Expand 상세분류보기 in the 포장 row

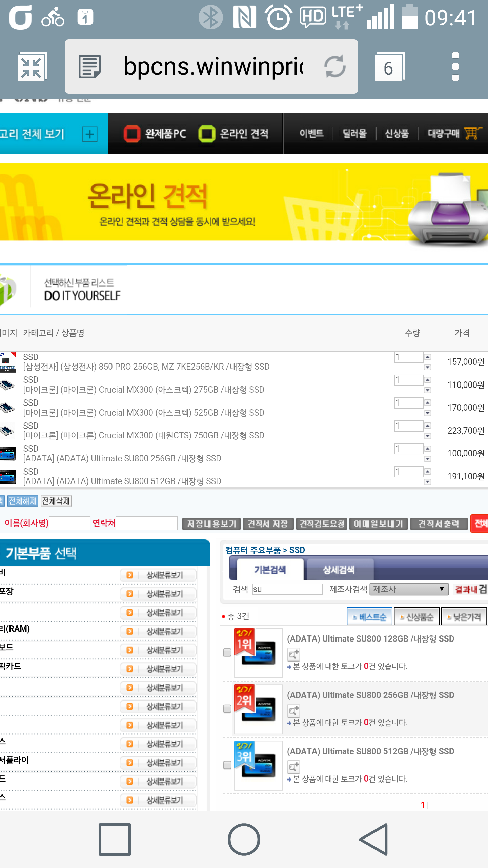158,594
